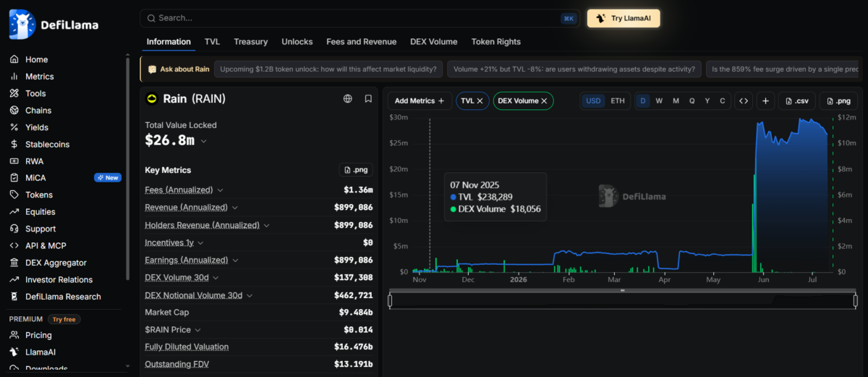Open the Support sidebar link

[x=41, y=229]
